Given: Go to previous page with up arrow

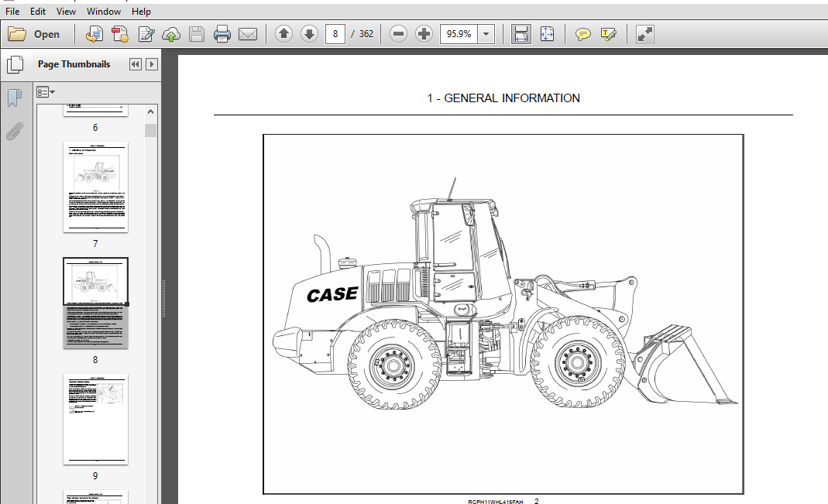Looking at the screenshot, I should (x=283, y=34).
